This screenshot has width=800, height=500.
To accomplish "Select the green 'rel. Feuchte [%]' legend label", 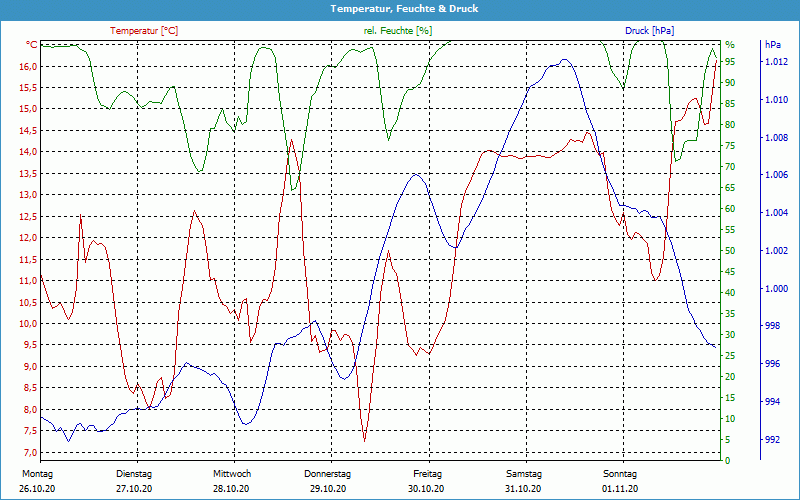I will (x=398, y=31).
